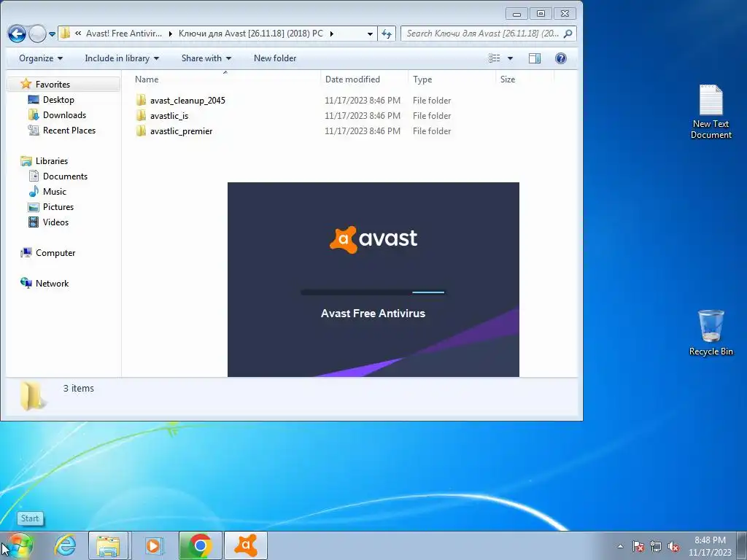Click the New folder button
The width and height of the screenshot is (747, 560).
tap(275, 58)
